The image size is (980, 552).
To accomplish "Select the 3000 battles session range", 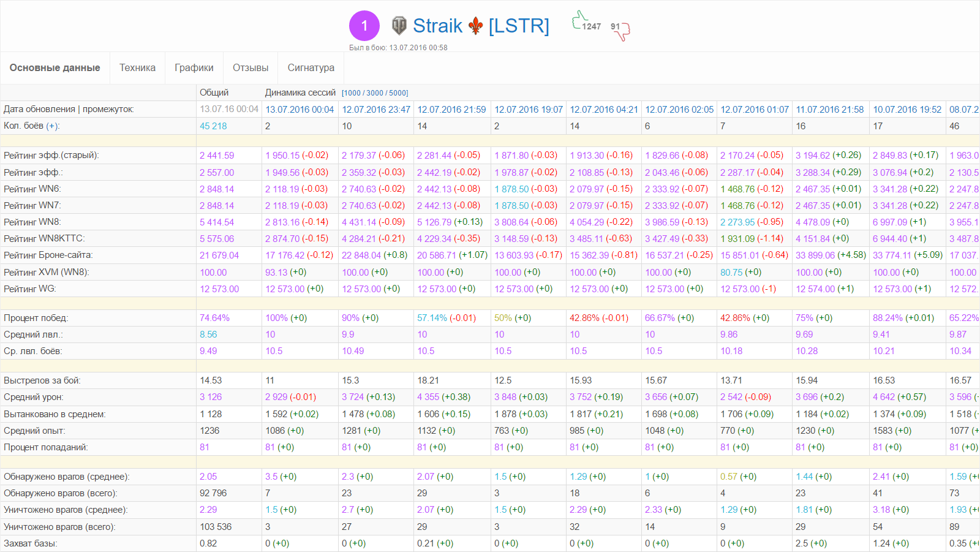I will pyautogui.click(x=375, y=93).
